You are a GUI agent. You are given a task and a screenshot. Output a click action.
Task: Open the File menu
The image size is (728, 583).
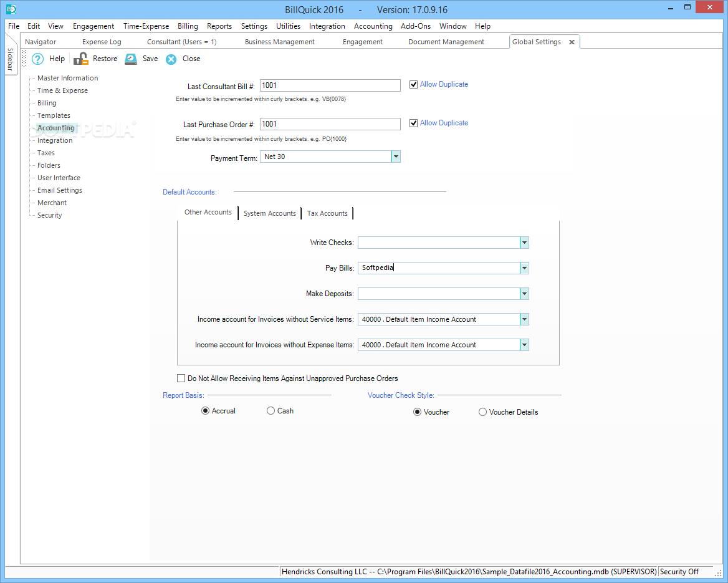[x=14, y=26]
